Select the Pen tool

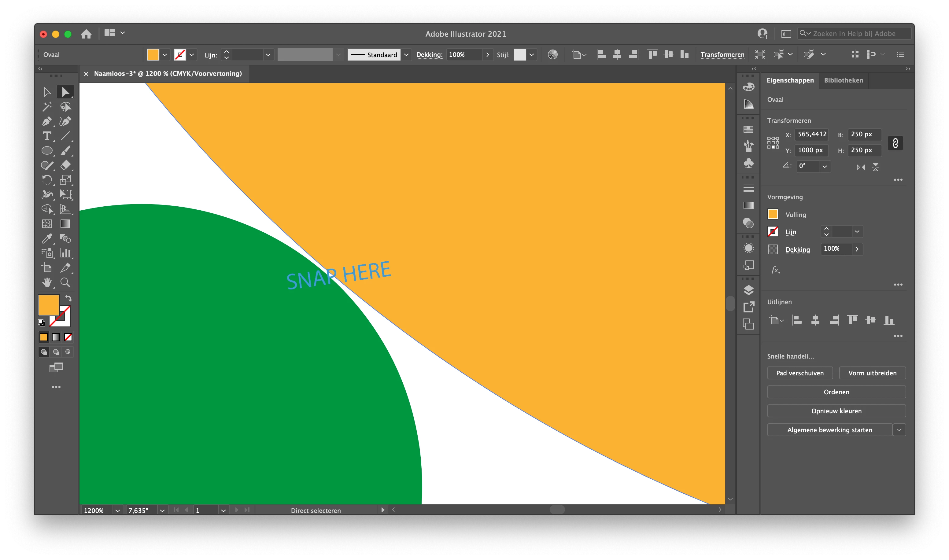pos(47,122)
